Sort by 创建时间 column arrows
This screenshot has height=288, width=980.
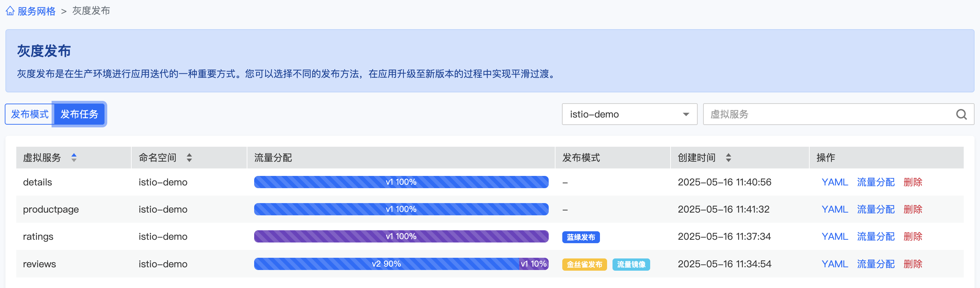coord(728,157)
